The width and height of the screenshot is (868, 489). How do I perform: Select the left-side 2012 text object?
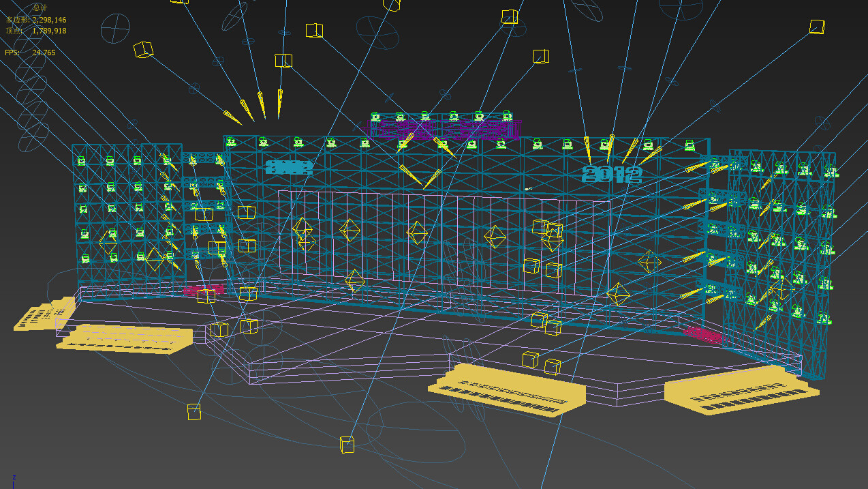click(288, 166)
